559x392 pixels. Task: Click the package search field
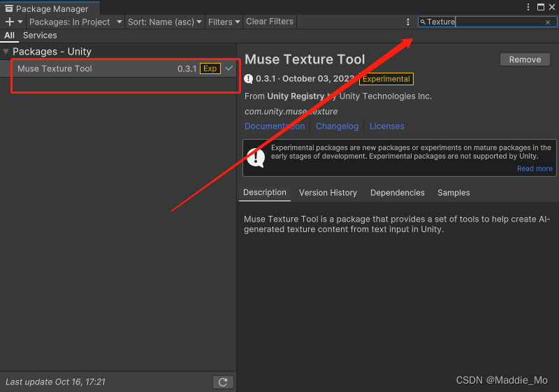pyautogui.click(x=487, y=22)
